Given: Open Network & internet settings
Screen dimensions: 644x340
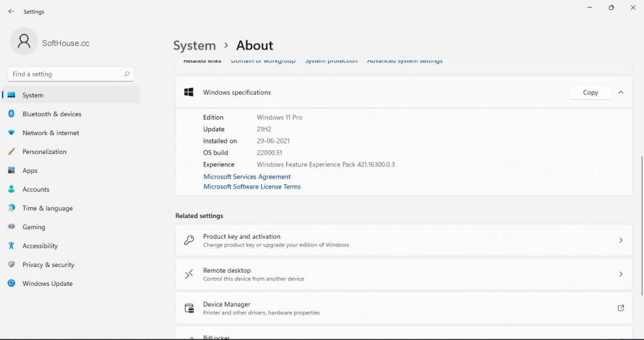Looking at the screenshot, I should (70, 133).
